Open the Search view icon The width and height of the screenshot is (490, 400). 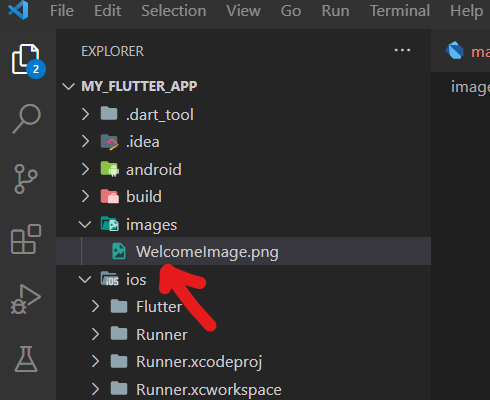point(27,119)
